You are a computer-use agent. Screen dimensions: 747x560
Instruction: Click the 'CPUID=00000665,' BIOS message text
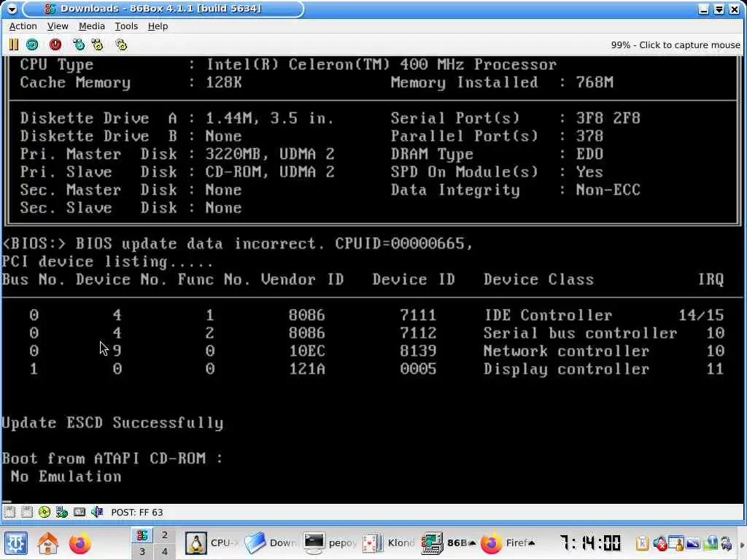pos(404,244)
